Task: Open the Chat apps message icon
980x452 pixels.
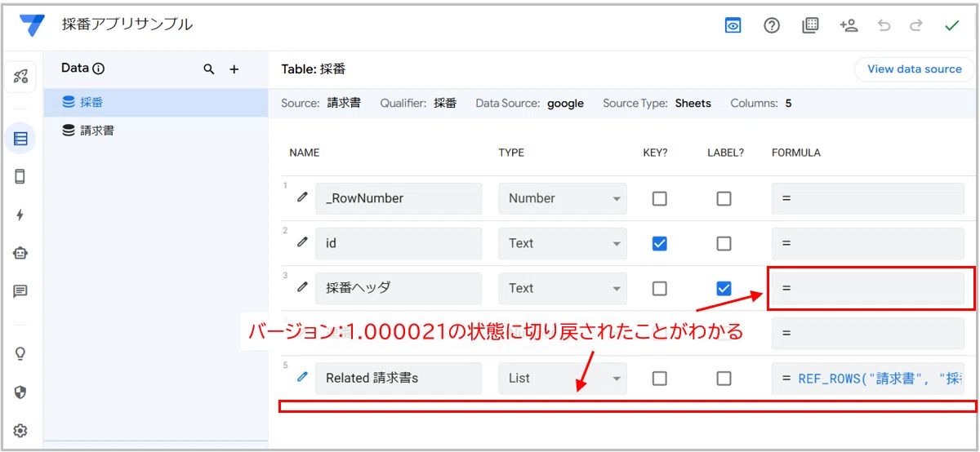Action: 20,291
